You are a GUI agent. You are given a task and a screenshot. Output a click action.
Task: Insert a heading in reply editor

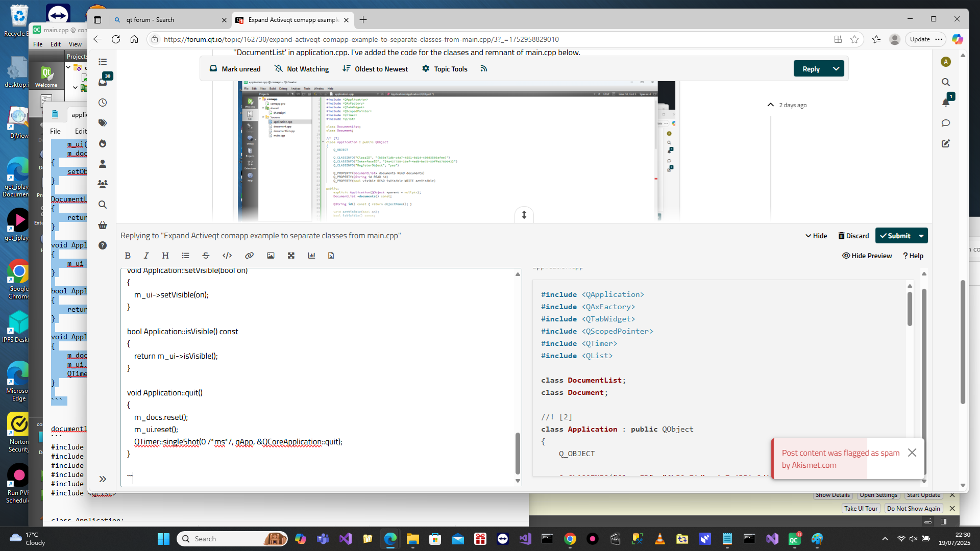pyautogui.click(x=165, y=256)
